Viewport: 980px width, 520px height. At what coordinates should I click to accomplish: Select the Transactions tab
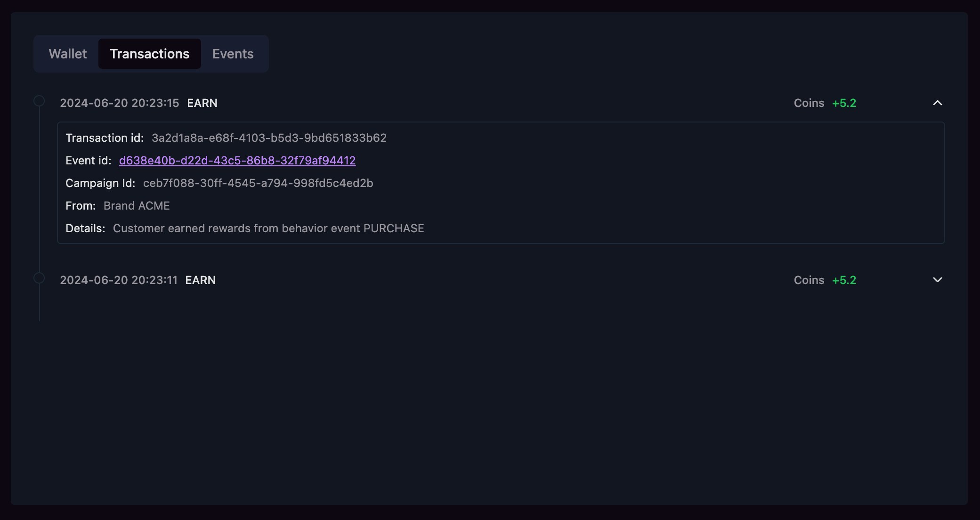tap(149, 54)
